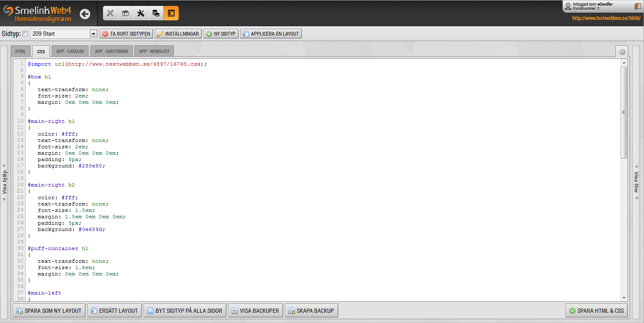Expand the 'Visa filer' right side panel
This screenshot has width=644, height=323.
pyautogui.click(x=636, y=182)
